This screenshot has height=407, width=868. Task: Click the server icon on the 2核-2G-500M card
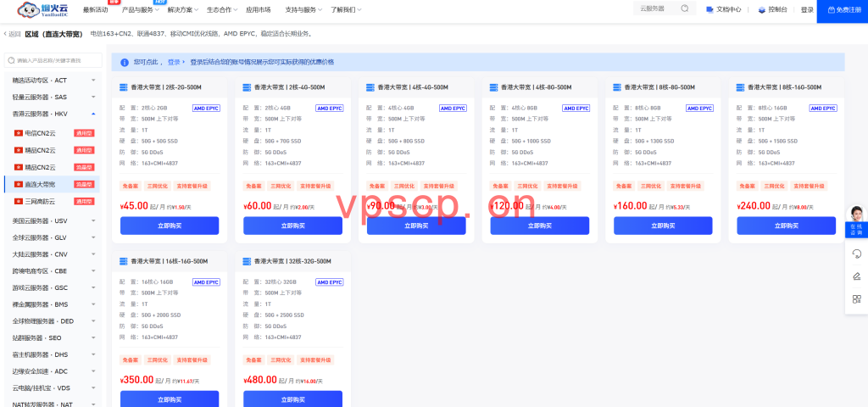point(124,87)
